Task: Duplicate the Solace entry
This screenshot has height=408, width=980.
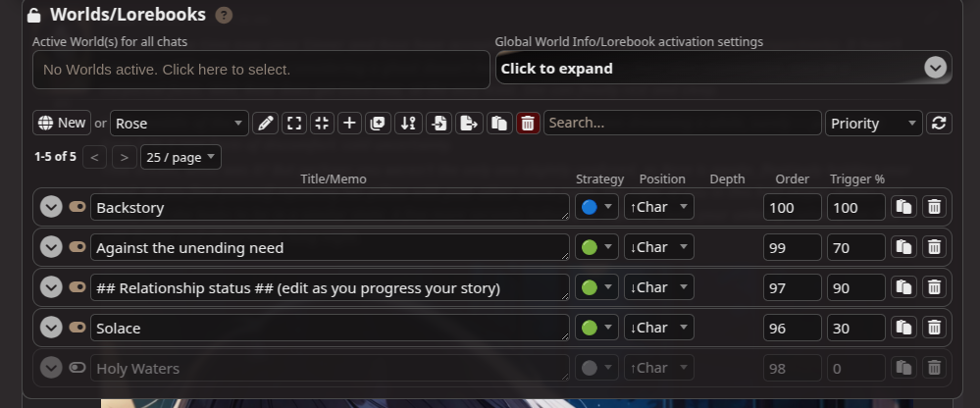Action: [903, 327]
